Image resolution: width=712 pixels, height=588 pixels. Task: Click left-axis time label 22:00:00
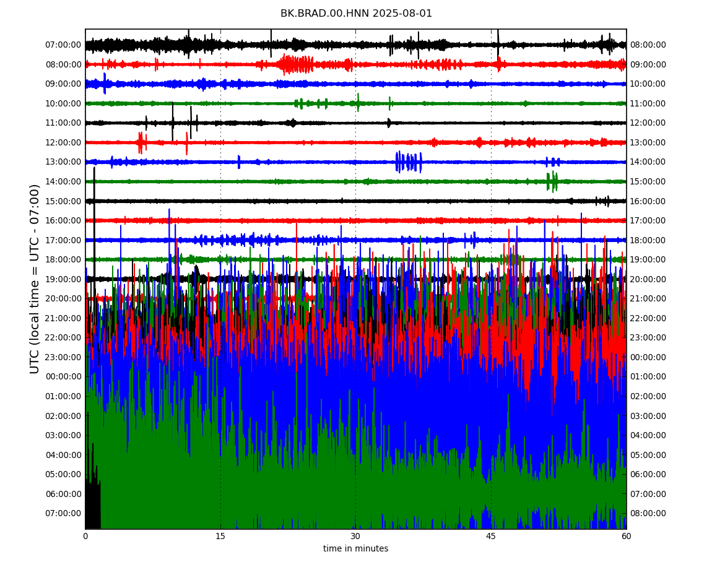click(x=63, y=338)
